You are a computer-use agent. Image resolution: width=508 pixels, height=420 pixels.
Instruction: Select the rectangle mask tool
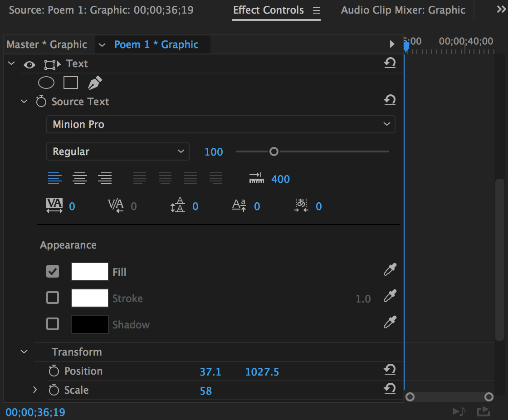71,83
